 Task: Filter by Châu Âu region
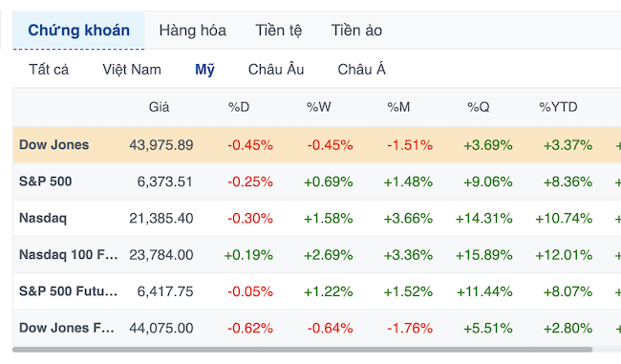(276, 70)
